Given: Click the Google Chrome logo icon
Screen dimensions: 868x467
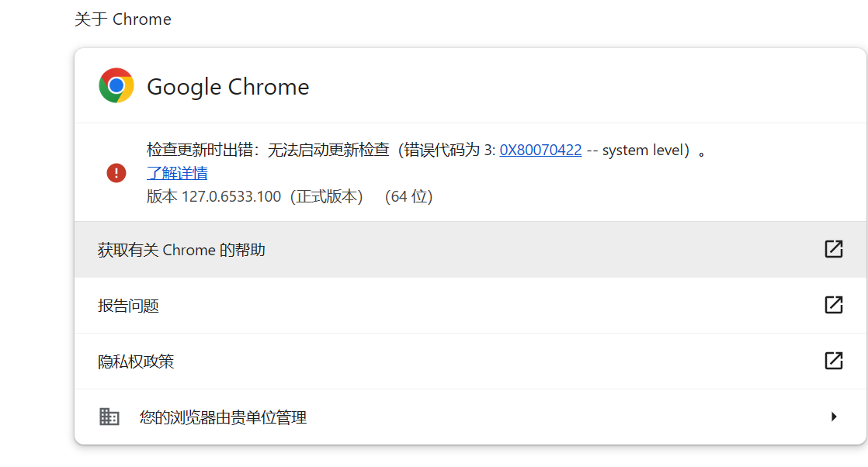Looking at the screenshot, I should (116, 86).
